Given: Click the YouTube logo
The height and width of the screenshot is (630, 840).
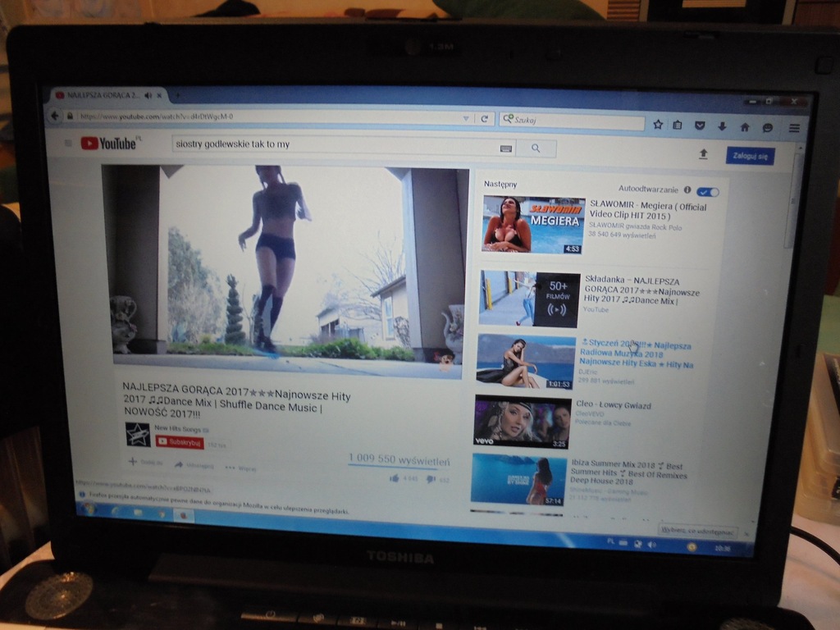Looking at the screenshot, I should pyautogui.click(x=109, y=143).
